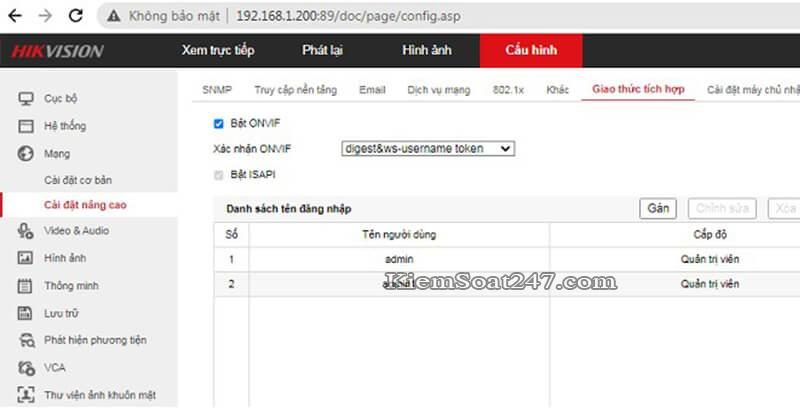This screenshot has height=413, width=800.
Task: Click the Lưu trữ storage disk icon
Action: (x=25, y=313)
